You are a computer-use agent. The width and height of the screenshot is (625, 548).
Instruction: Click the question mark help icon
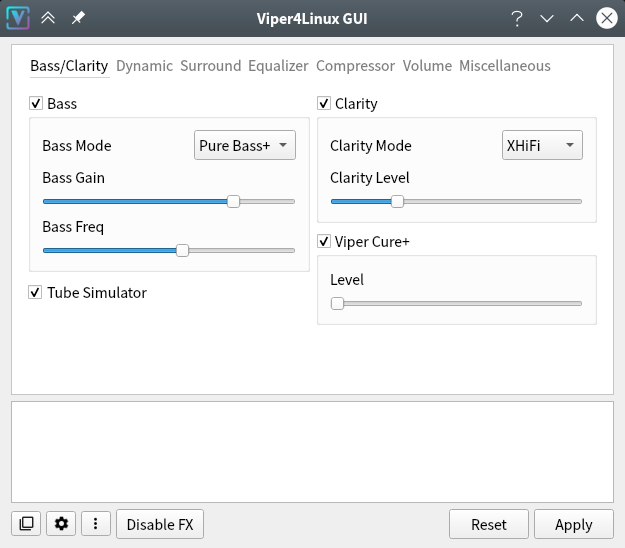[x=517, y=18]
